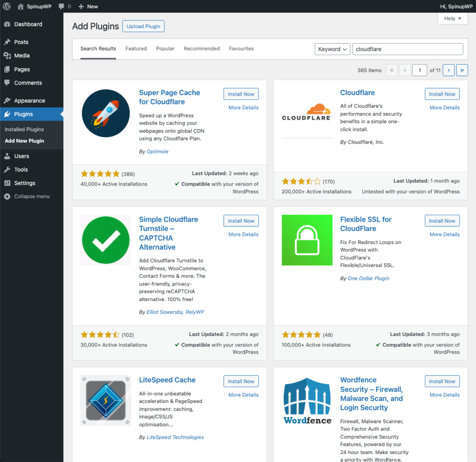
Task: Click inside the cloudflare search field
Action: click(x=407, y=49)
